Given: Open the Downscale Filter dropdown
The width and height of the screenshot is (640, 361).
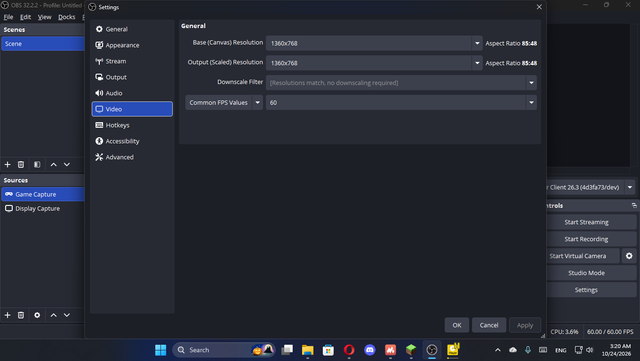Looking at the screenshot, I should [x=401, y=82].
